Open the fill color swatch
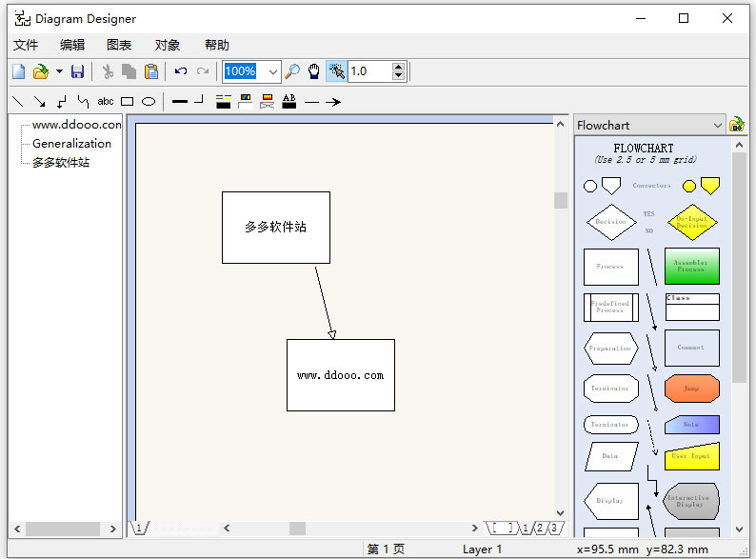The width and height of the screenshot is (756, 559). [x=246, y=101]
